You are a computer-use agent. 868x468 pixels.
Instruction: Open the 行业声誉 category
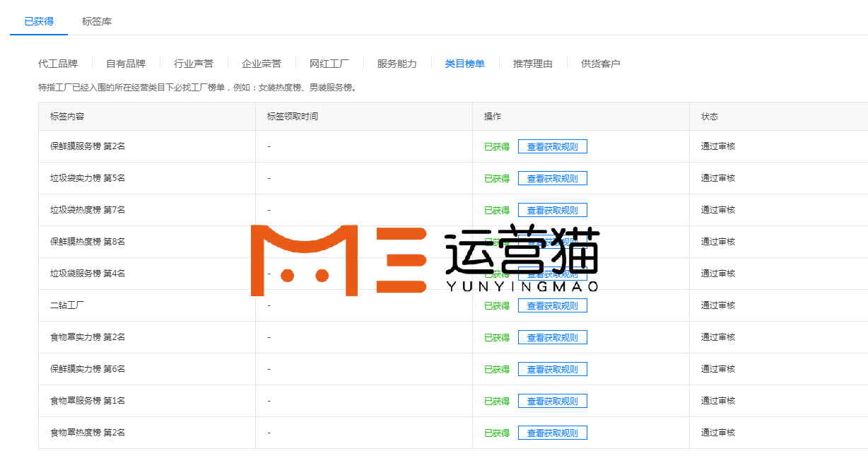point(194,64)
